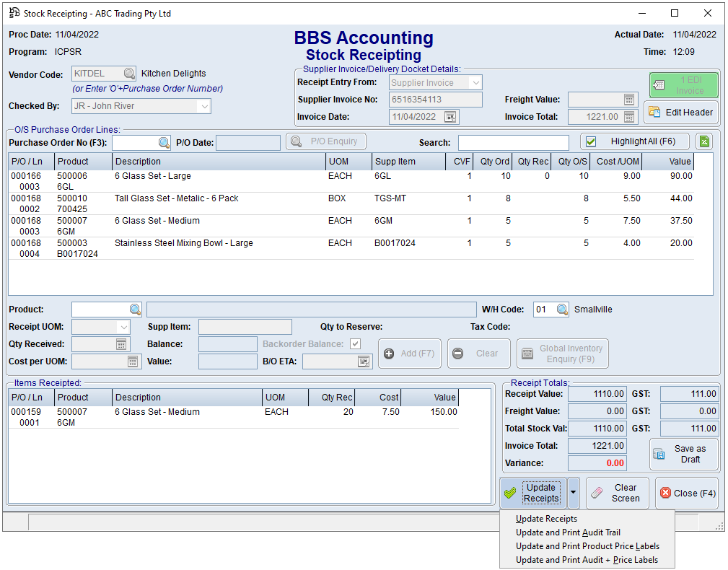Screen dimensions: 728x570
Task: Open the Purchase Order No (F3) search magnifier
Action: 164,141
